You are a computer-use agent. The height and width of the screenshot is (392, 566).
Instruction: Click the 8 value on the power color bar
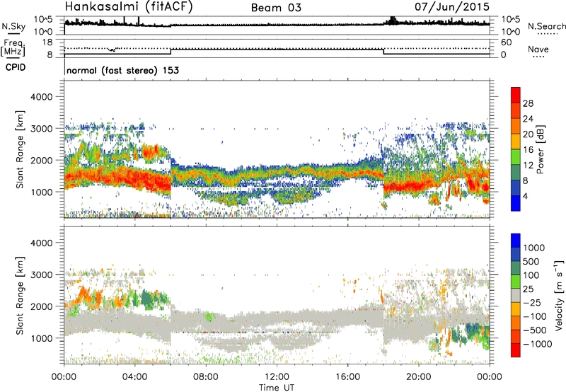[x=525, y=180]
